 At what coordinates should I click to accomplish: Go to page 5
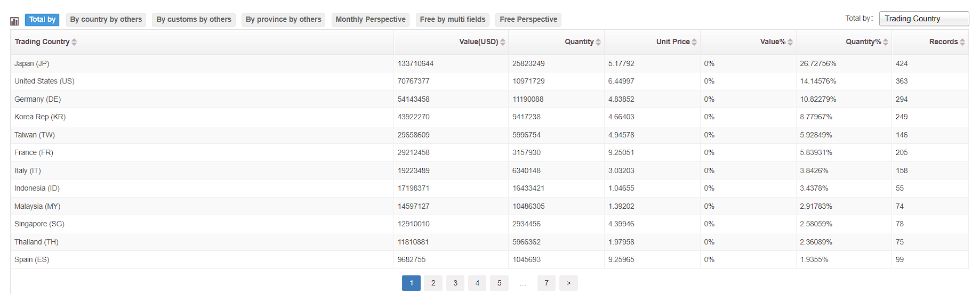[x=500, y=283]
